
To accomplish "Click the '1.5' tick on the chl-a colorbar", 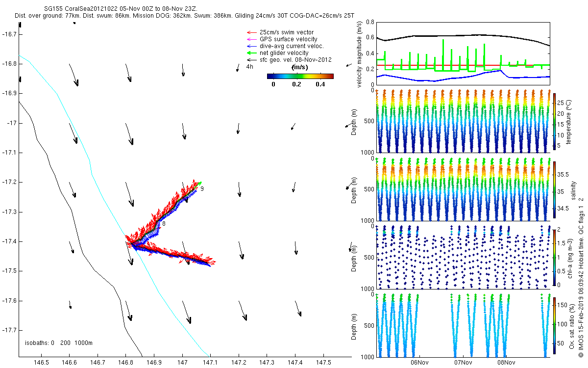I will (562, 243).
